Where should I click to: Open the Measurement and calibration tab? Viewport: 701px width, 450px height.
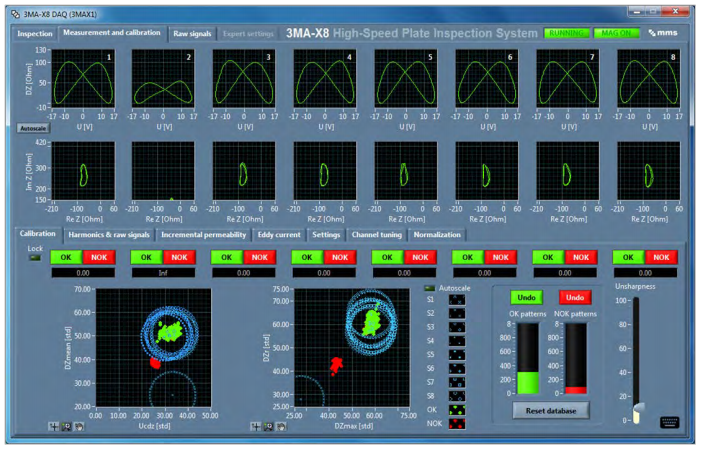click(x=112, y=33)
